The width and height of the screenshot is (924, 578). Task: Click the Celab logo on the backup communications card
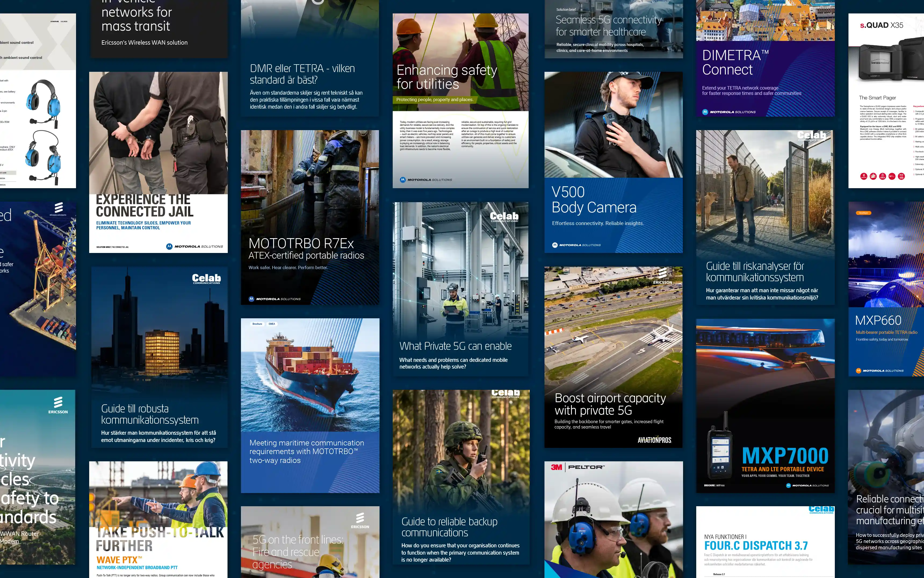coord(506,394)
